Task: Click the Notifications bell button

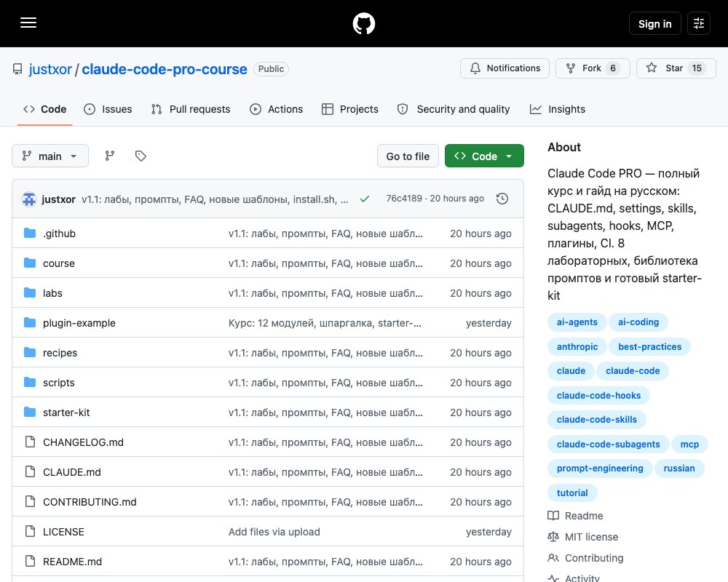Action: tap(505, 68)
